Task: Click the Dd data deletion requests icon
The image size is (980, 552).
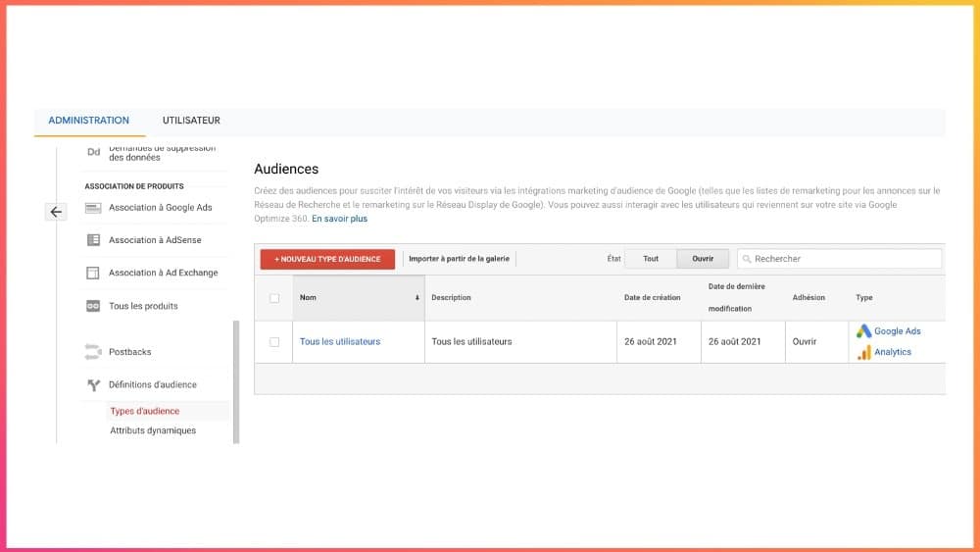Action: (x=94, y=152)
